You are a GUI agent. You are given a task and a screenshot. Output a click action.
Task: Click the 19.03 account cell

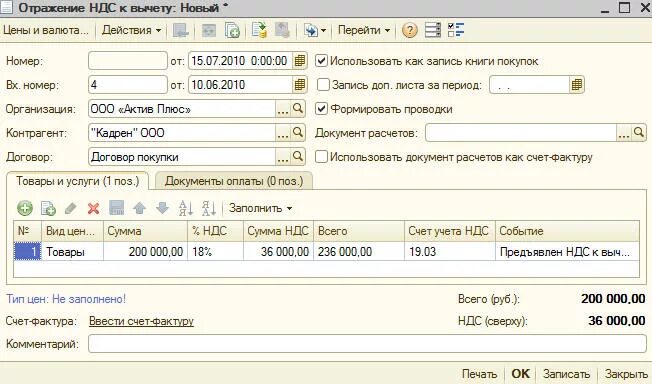pyautogui.click(x=450, y=252)
